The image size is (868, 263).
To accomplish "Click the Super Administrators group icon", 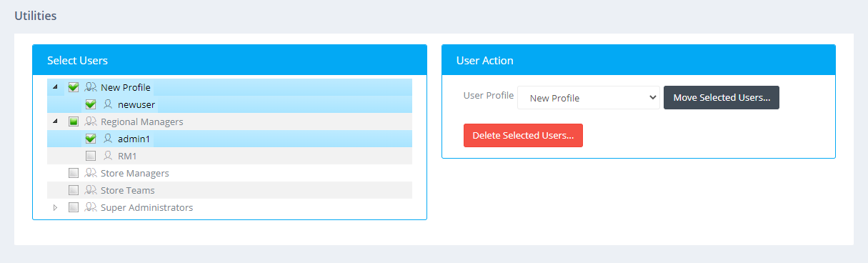I will click(91, 207).
